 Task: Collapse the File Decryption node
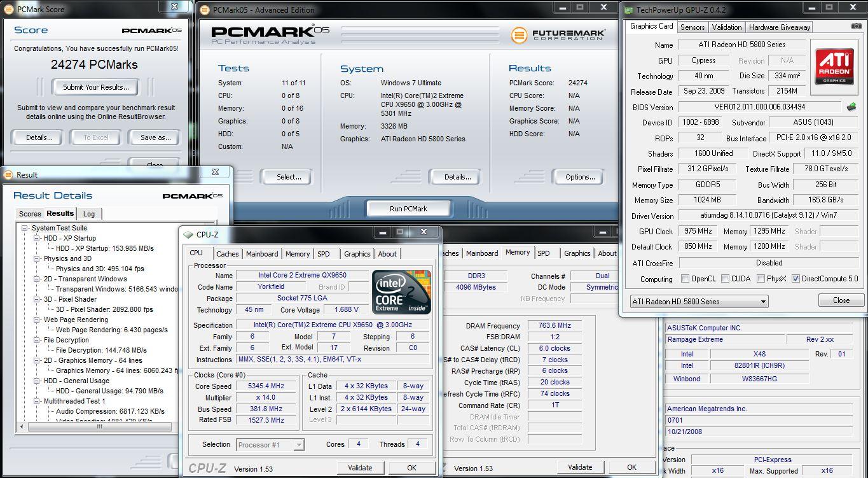pos(37,340)
